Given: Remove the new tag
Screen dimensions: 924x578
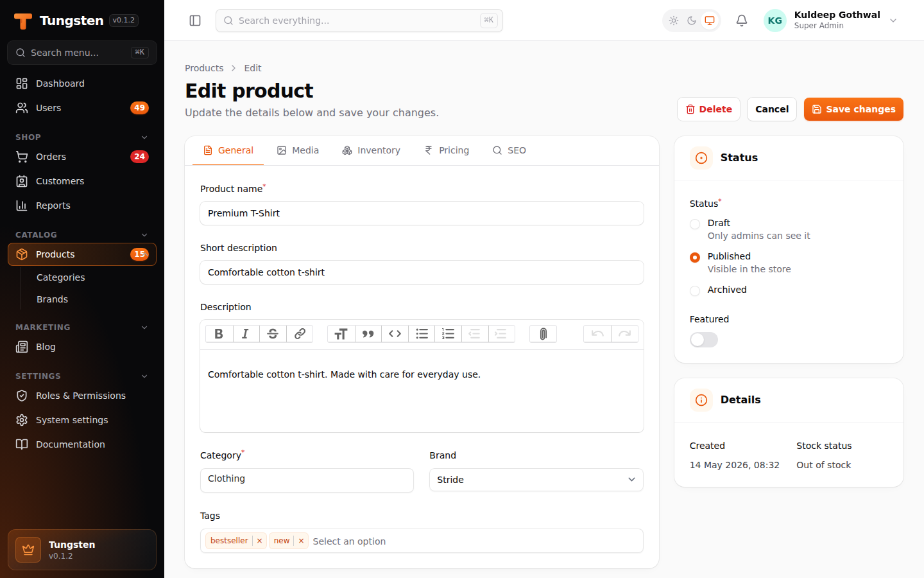Looking at the screenshot, I should click(x=301, y=541).
